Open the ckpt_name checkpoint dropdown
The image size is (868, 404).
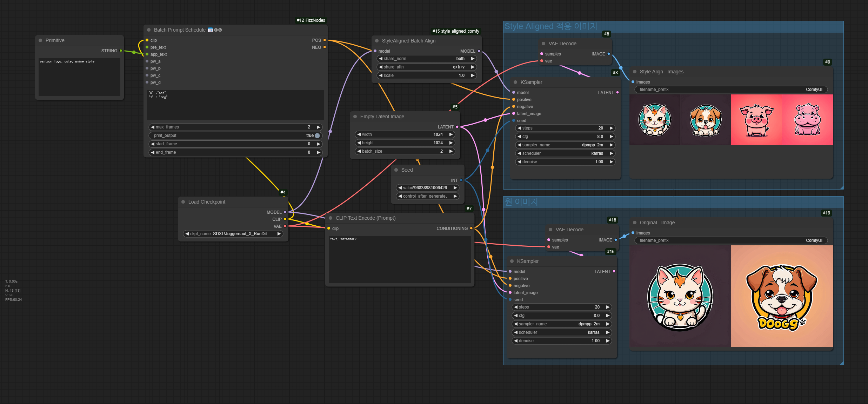point(233,234)
